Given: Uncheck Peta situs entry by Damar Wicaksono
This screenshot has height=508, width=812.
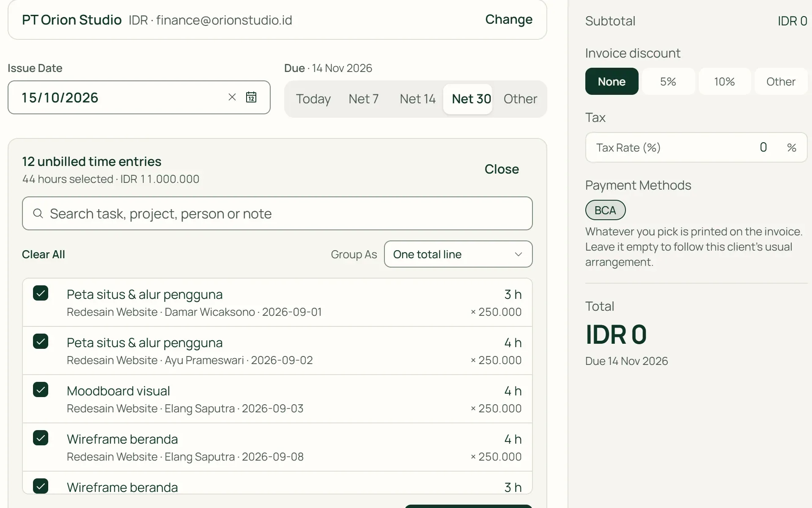Looking at the screenshot, I should click(x=41, y=293).
